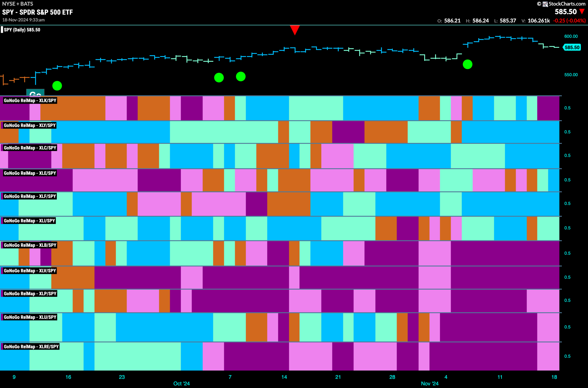Image resolution: width=588 pixels, height=388 pixels.
Task: Click the Oct '24 date axis label
Action: coord(181,384)
